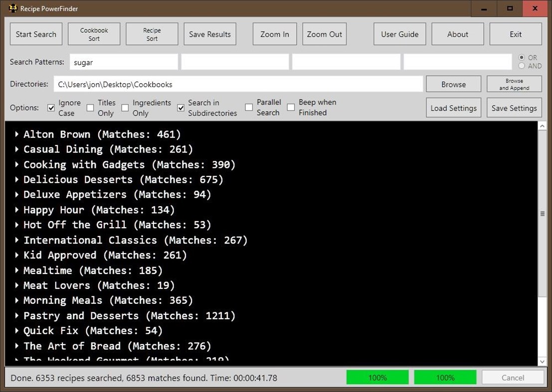Viewport: 552px width, 392px height.
Task: Click the Recipe Sort button
Action: click(x=152, y=34)
